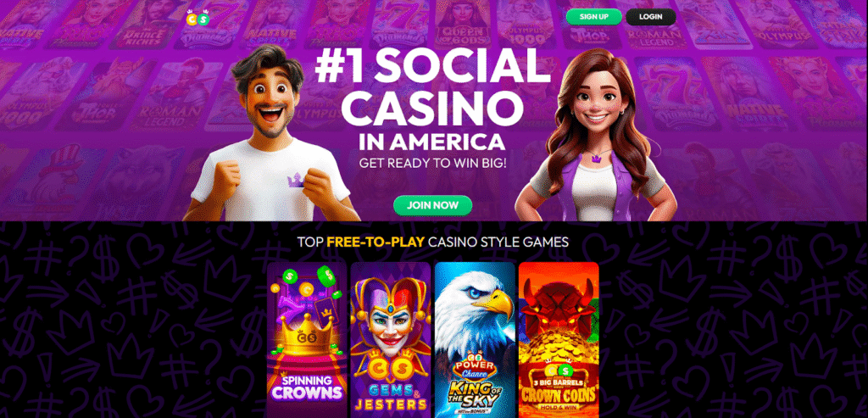
Task: Click the GET READY TO WIN BIG text
Action: pyautogui.click(x=433, y=164)
